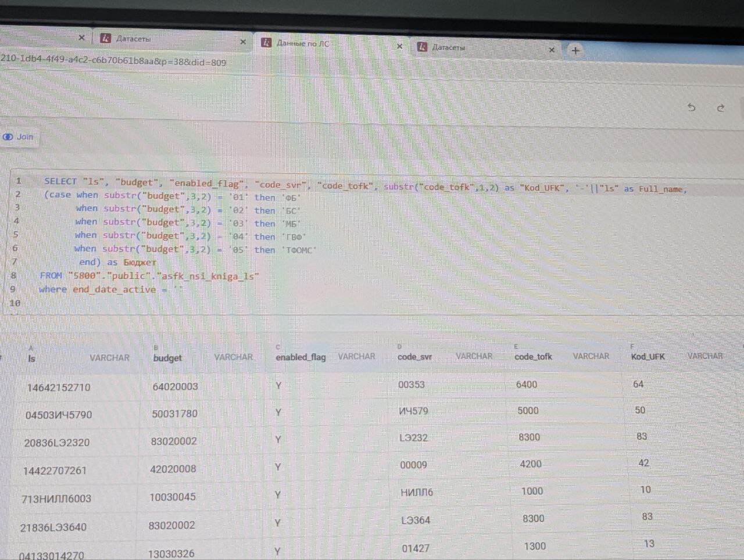Close the Данные по ЛС tab

(399, 46)
